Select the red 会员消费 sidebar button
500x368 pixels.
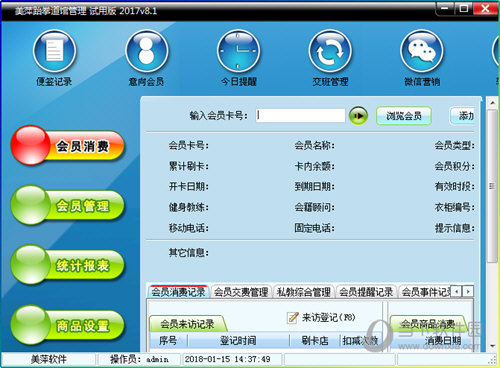(68, 145)
